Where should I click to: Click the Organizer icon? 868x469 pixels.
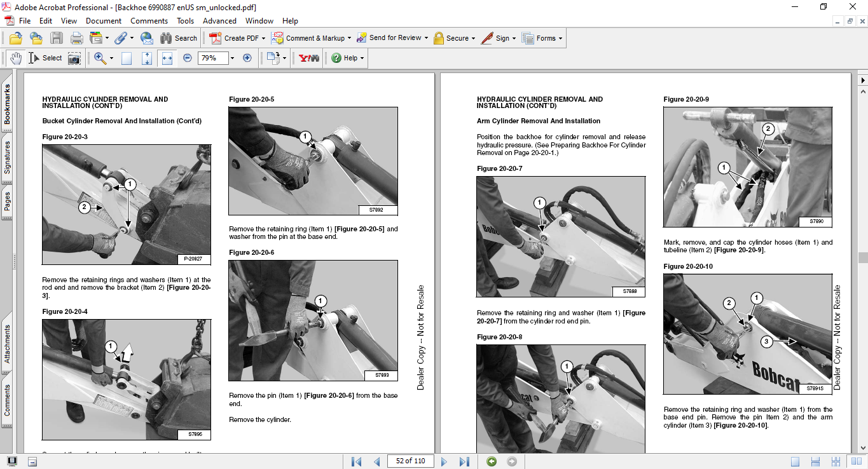pos(96,38)
